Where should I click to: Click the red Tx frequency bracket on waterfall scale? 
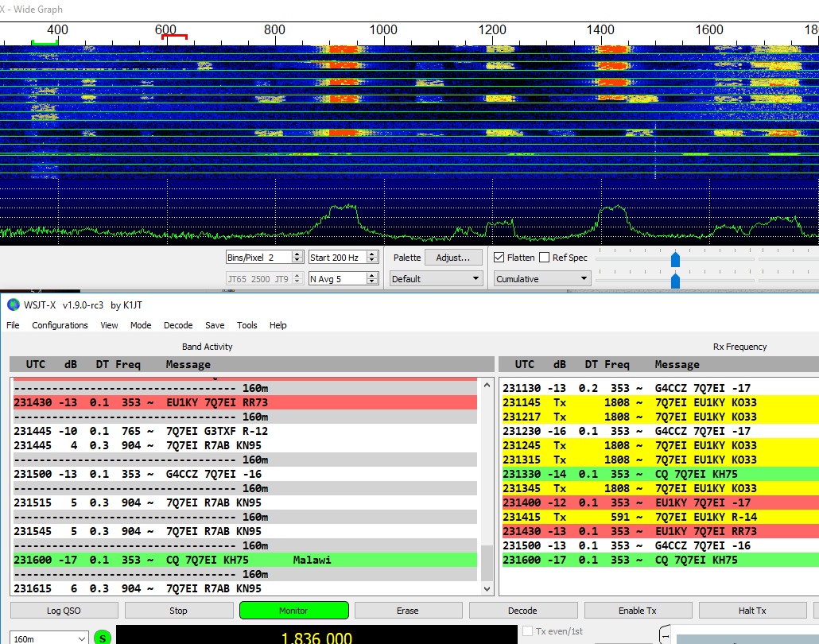[x=174, y=36]
